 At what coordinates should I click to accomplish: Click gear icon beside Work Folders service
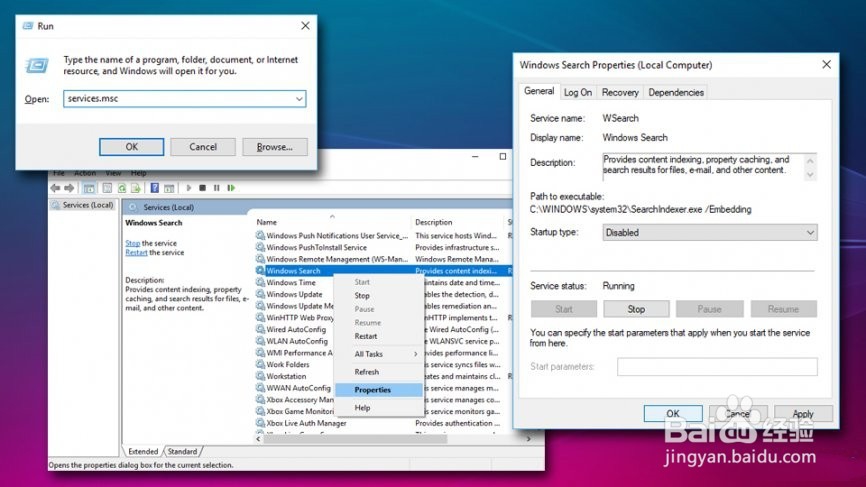[260, 364]
